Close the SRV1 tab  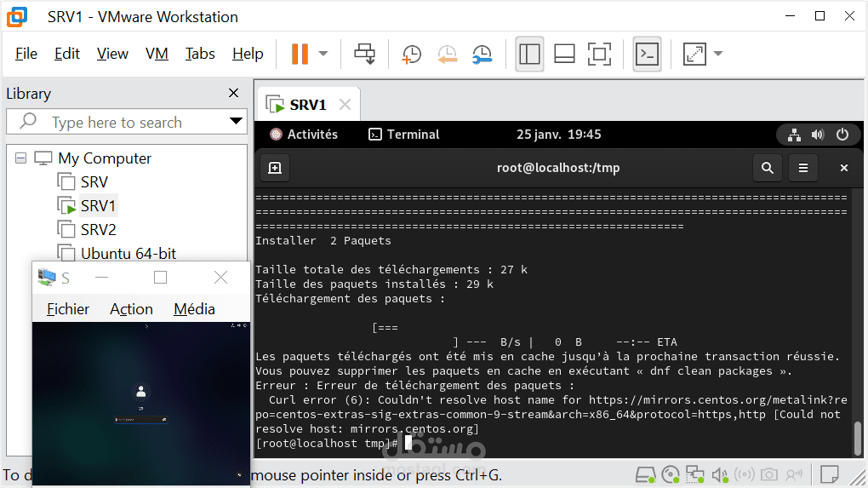coord(345,104)
